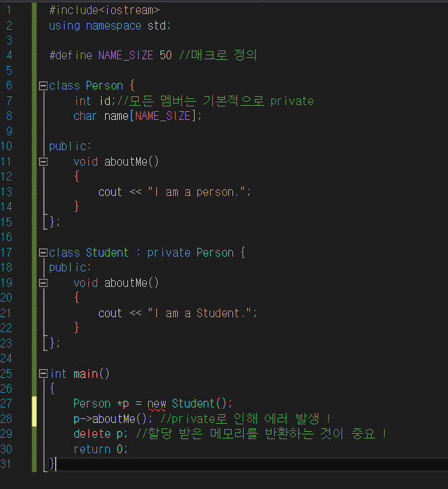Click line number 24 in the gutter

(x=6, y=358)
